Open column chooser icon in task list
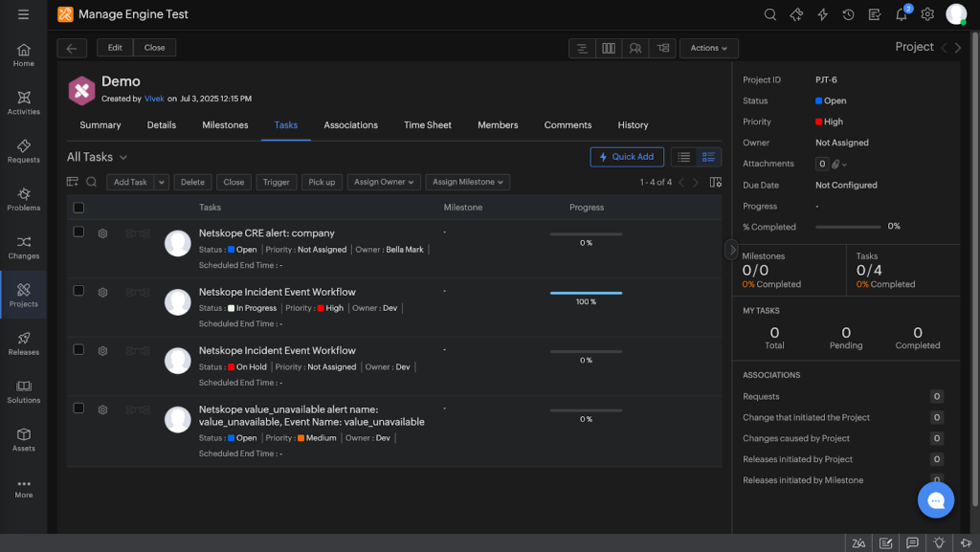 (x=716, y=182)
